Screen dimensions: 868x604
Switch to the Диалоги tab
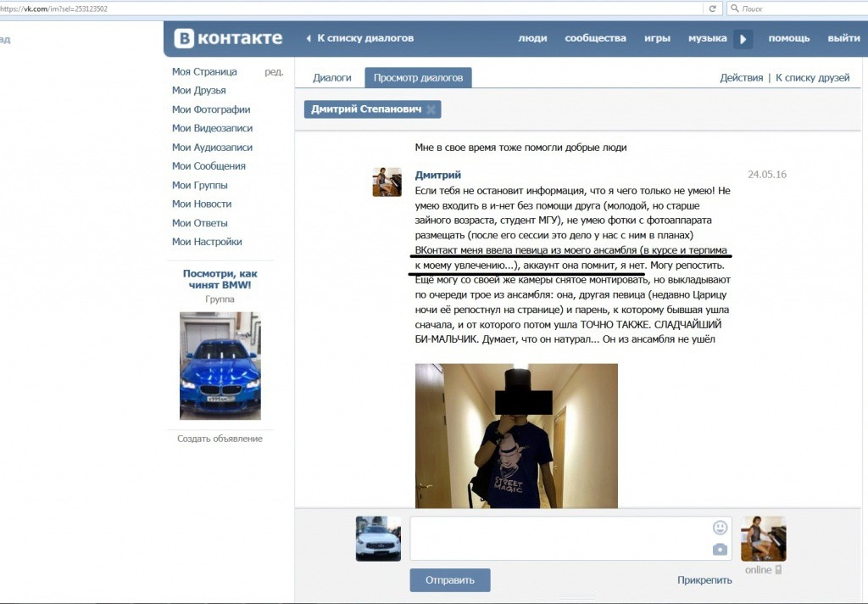coord(331,77)
